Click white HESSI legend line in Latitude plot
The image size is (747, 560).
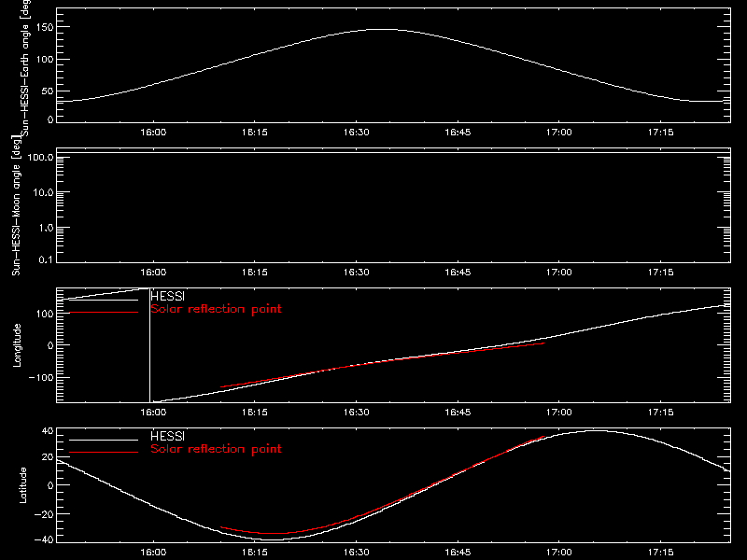[x=104, y=440]
